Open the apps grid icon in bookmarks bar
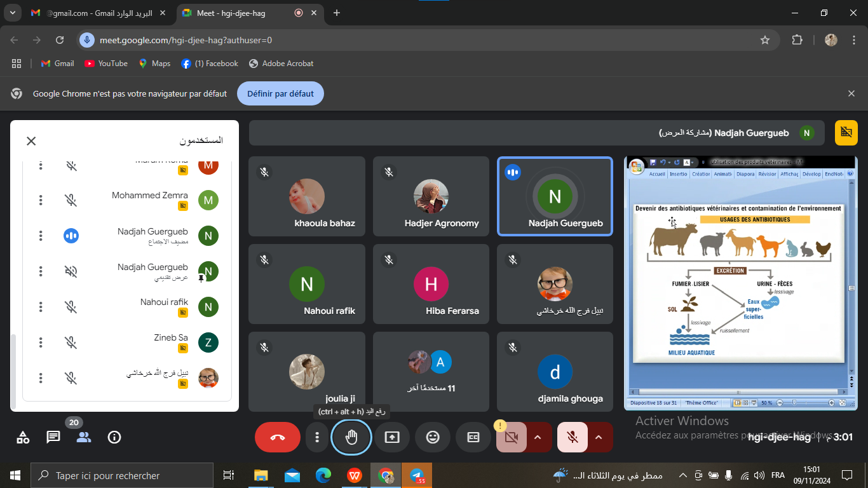The width and height of the screenshot is (868, 488). coord(17,64)
